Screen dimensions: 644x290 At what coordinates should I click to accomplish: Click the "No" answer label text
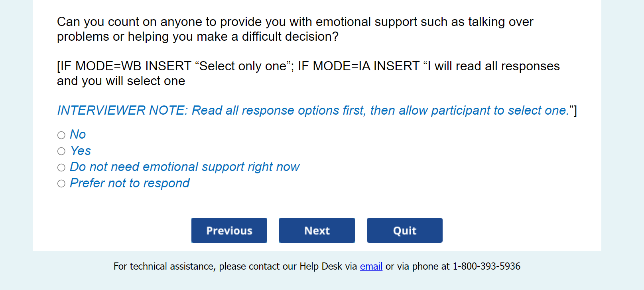(78, 135)
